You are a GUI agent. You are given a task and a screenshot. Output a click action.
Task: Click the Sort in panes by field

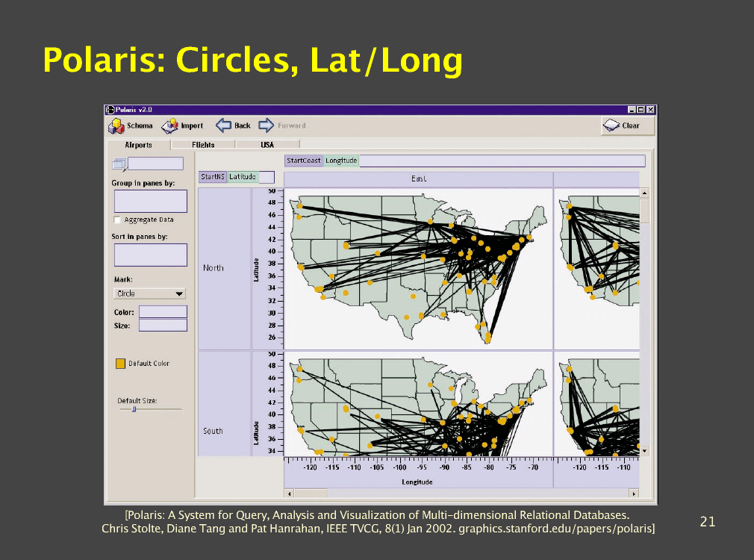[x=151, y=255]
